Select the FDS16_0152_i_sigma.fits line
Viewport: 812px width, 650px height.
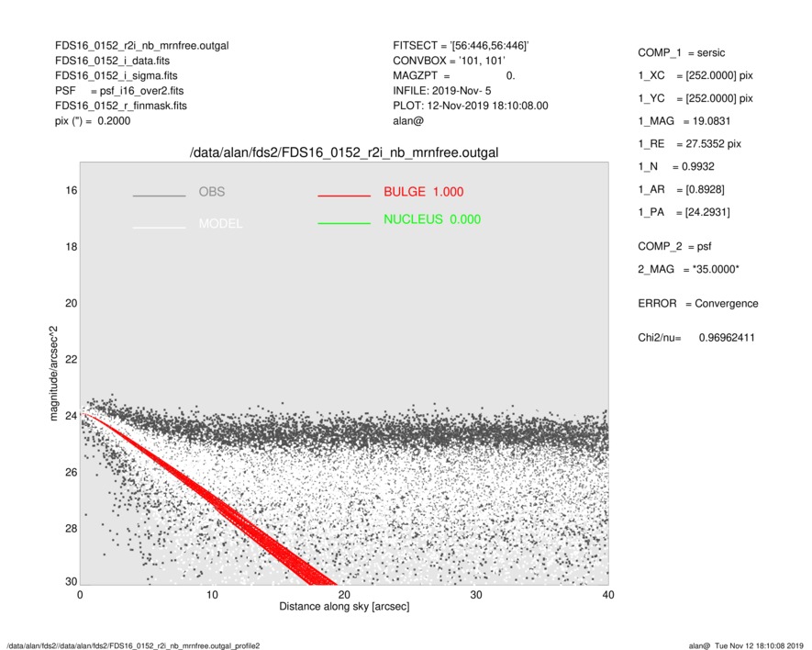pos(116,75)
